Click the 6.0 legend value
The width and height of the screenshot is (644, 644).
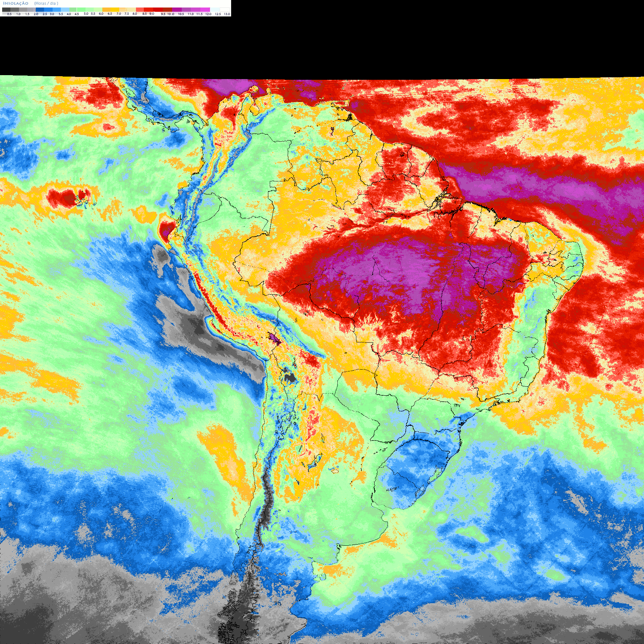(x=101, y=14)
